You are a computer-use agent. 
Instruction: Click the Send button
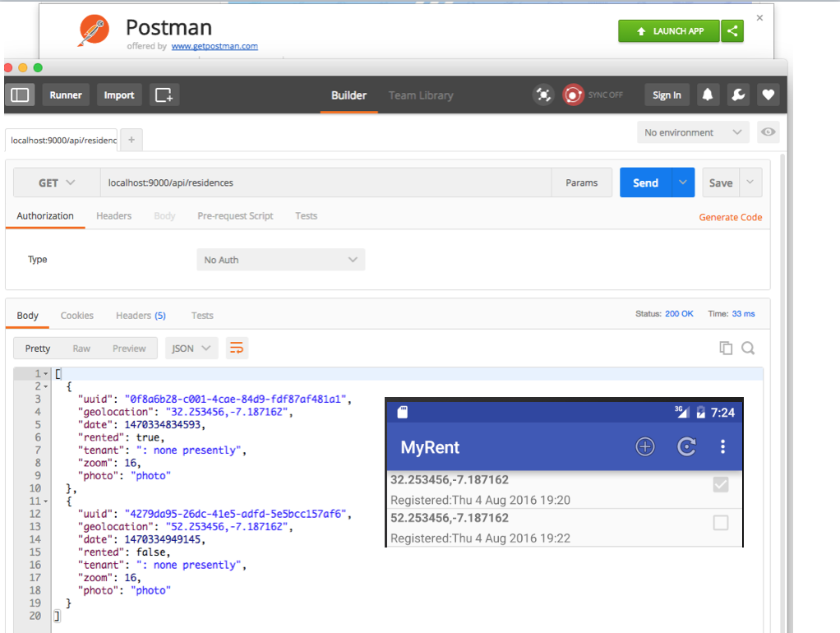click(644, 182)
